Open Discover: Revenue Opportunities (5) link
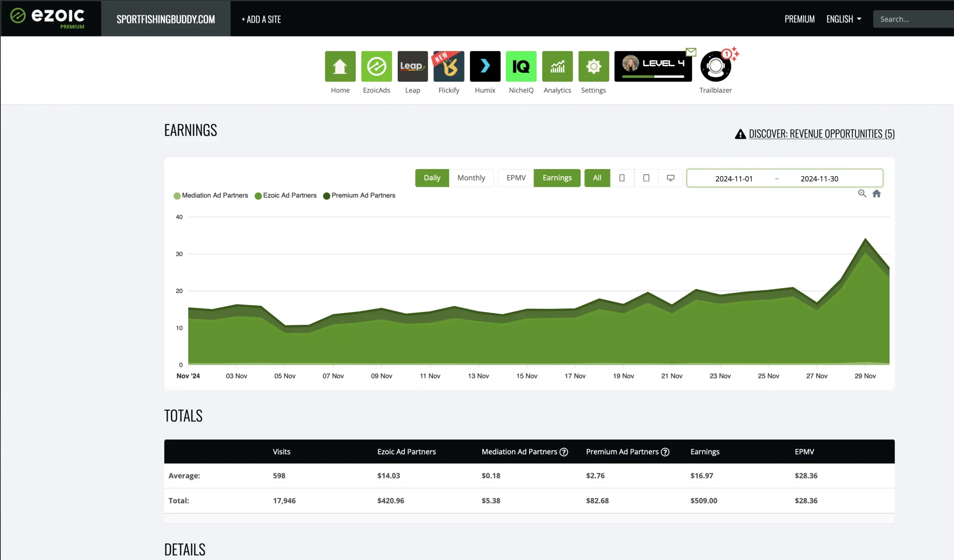This screenshot has height=560, width=954. (821, 134)
